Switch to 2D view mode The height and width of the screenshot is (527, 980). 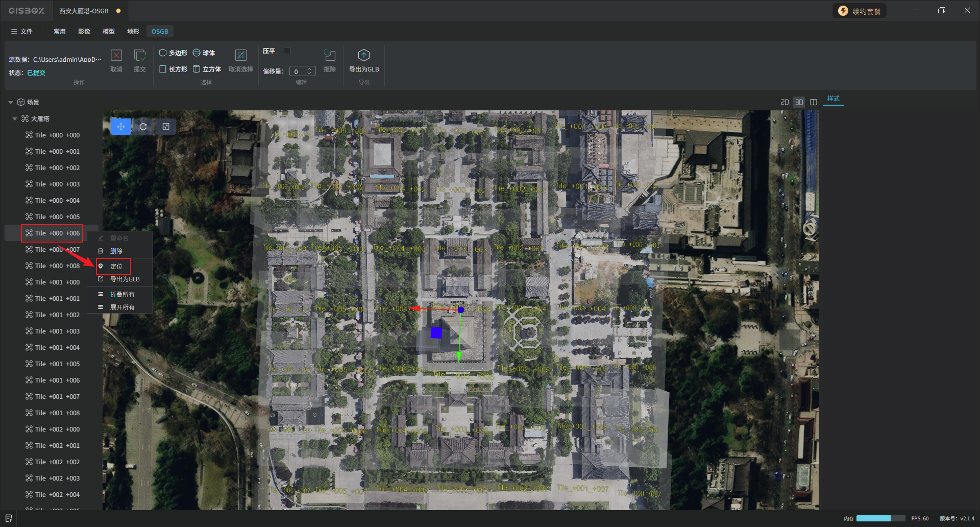tap(785, 102)
